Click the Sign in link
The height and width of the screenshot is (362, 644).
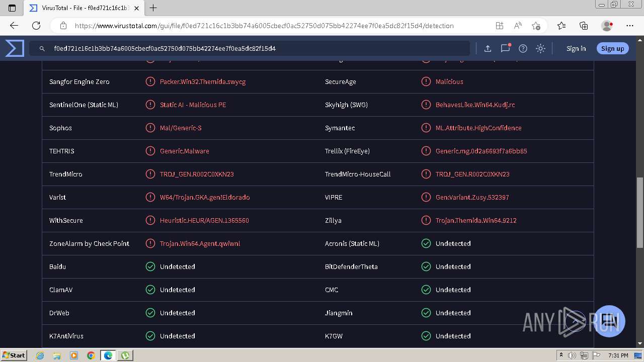pos(576,48)
